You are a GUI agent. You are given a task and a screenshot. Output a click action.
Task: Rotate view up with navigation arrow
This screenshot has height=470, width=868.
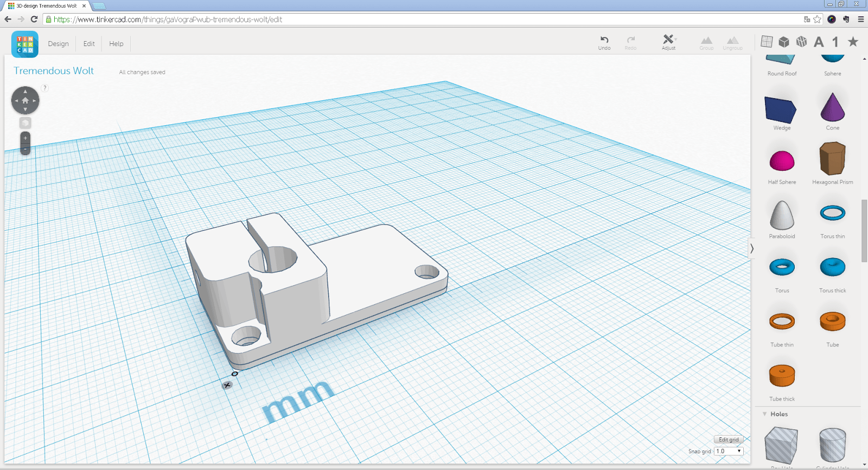(25, 91)
